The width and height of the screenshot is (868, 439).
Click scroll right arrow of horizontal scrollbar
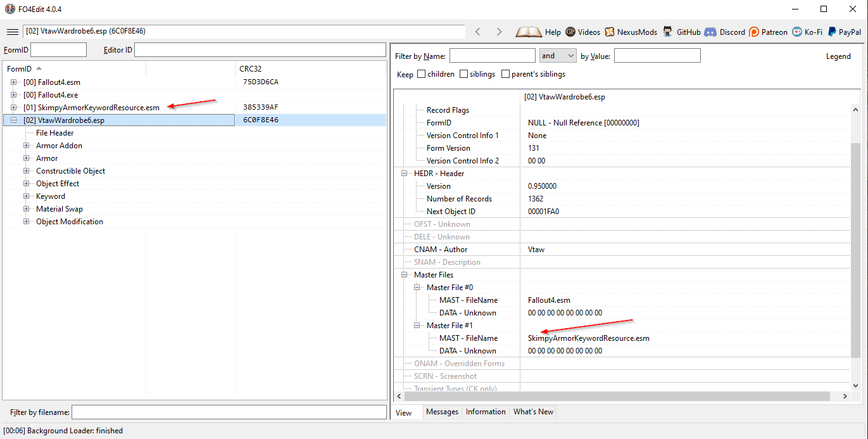[845, 396]
